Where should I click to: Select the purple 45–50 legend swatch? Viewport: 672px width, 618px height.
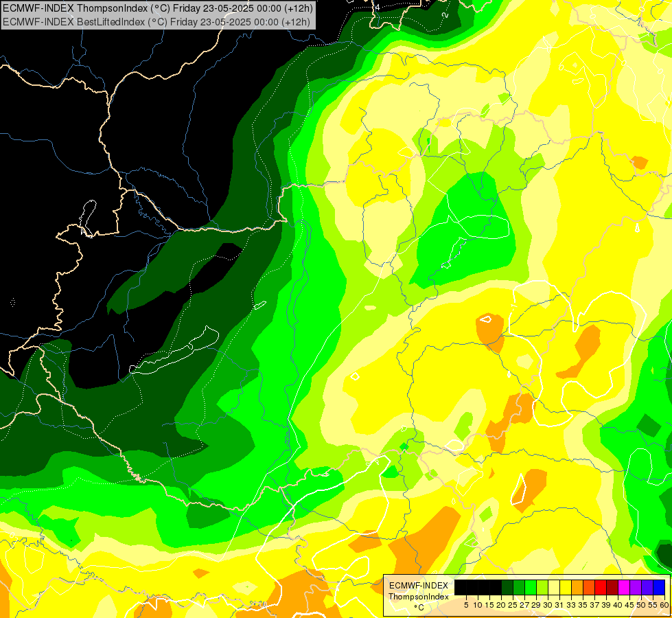[x=636, y=587]
